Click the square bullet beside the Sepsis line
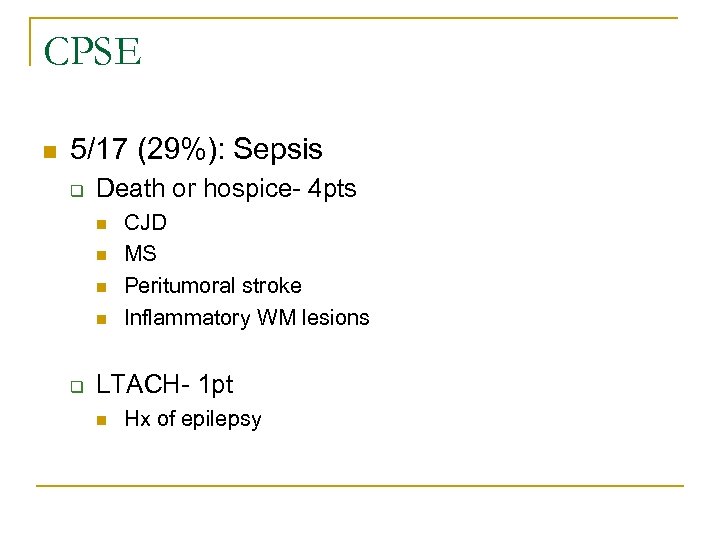The image size is (720, 540). coord(46,152)
